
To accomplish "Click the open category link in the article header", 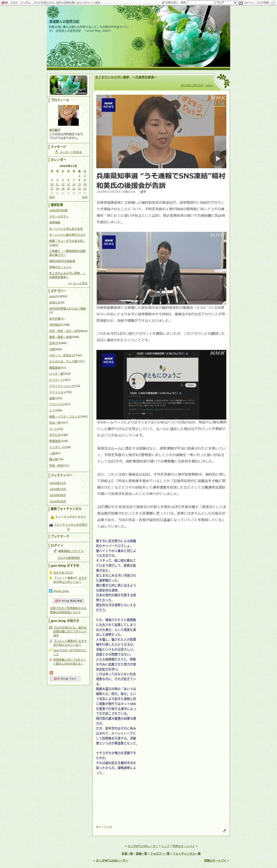I will pos(209,85).
